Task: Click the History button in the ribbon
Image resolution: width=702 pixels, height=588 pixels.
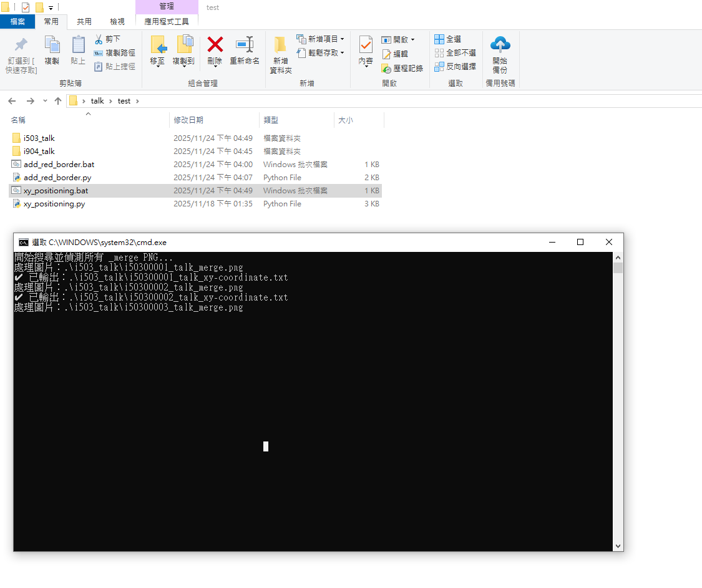Action: (x=402, y=68)
